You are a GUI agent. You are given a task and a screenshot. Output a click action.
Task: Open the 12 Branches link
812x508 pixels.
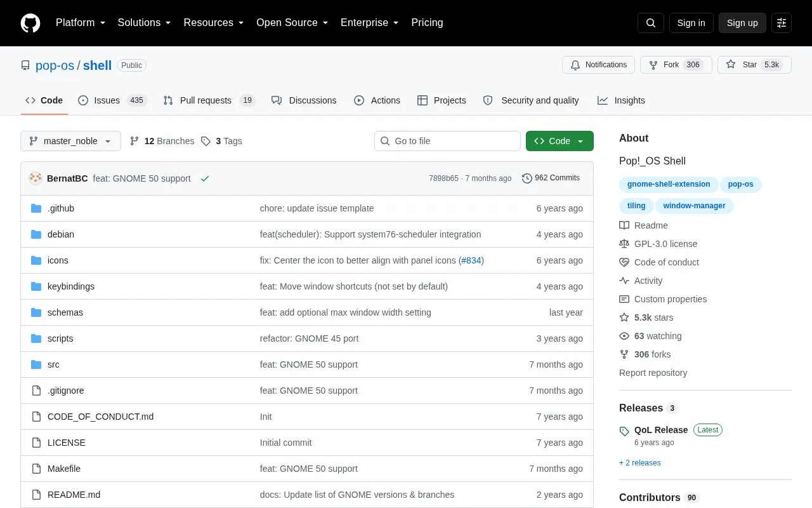(x=162, y=141)
